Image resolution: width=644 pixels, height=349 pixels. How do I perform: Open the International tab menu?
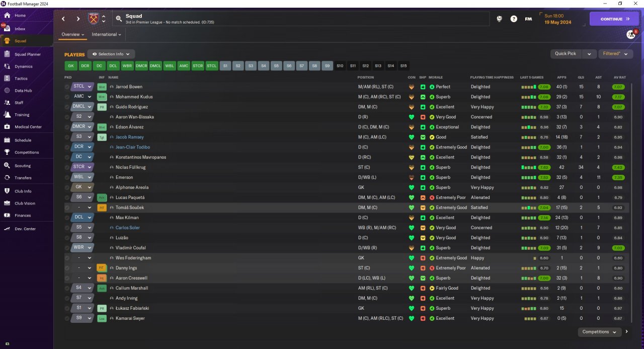point(107,35)
